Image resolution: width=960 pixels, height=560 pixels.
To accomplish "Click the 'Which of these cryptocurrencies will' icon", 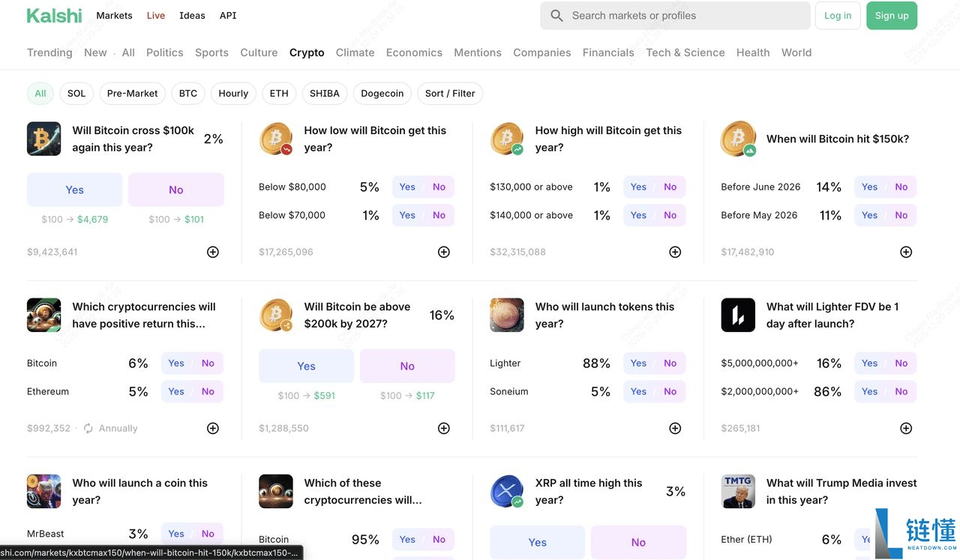I will click(x=276, y=491).
